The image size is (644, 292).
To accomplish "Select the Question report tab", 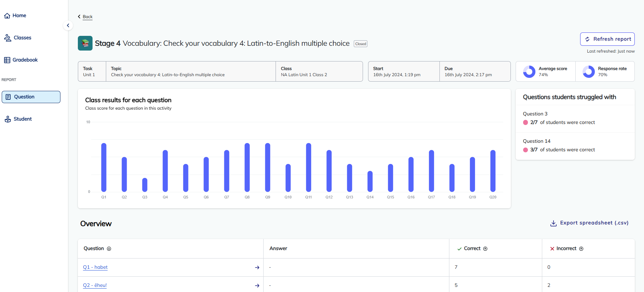I will tap(31, 97).
